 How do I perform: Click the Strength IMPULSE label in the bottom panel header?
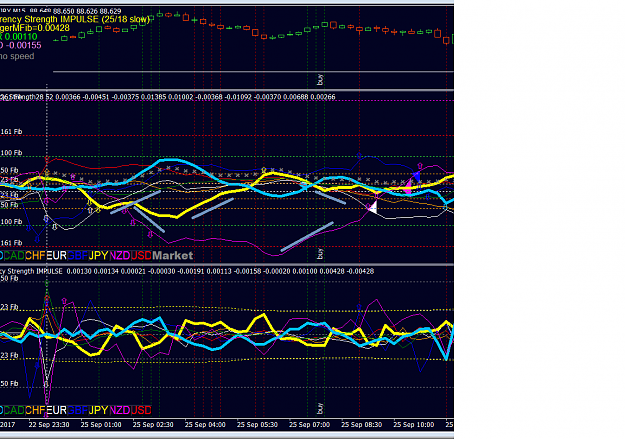point(35,271)
